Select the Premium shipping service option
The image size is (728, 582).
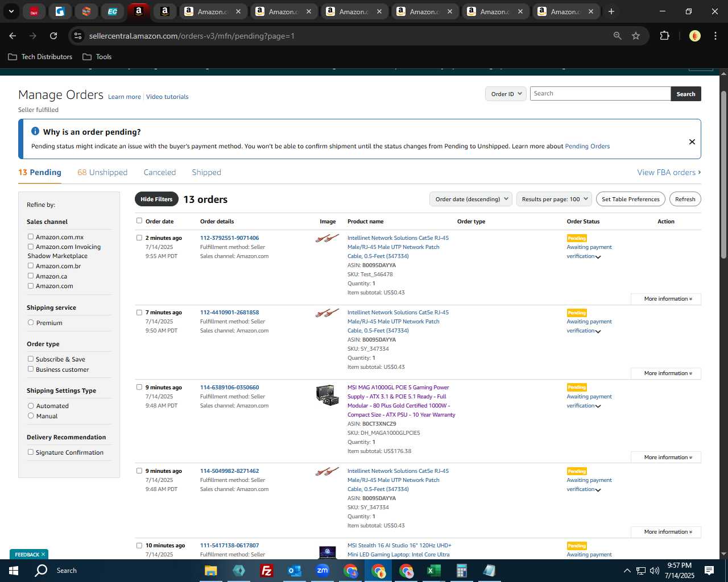31,322
